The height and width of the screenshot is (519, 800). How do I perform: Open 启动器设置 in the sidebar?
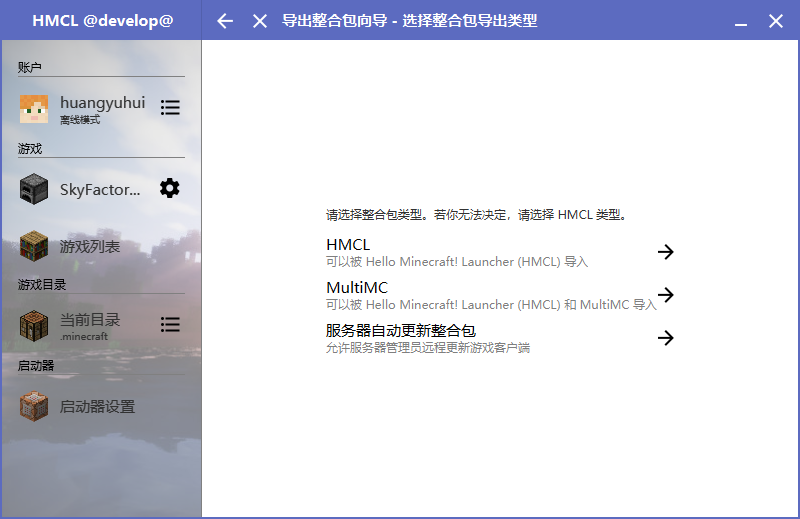click(97, 407)
